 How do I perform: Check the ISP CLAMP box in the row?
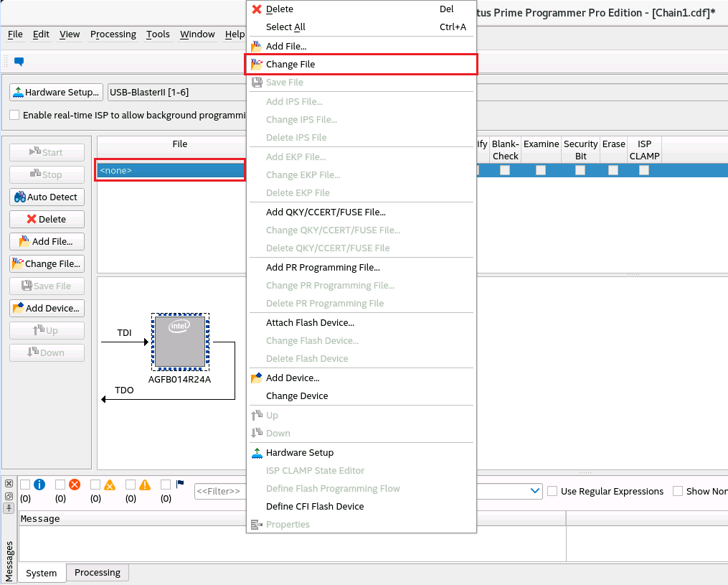point(644,170)
